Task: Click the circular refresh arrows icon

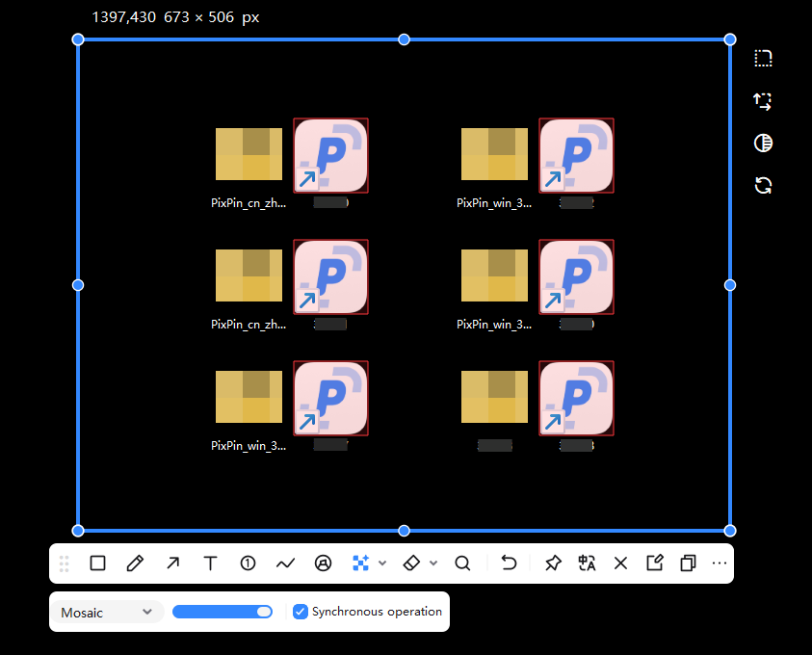Action: 763,185
